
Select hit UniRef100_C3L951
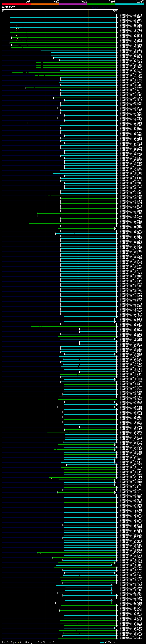tap(131, 241)
